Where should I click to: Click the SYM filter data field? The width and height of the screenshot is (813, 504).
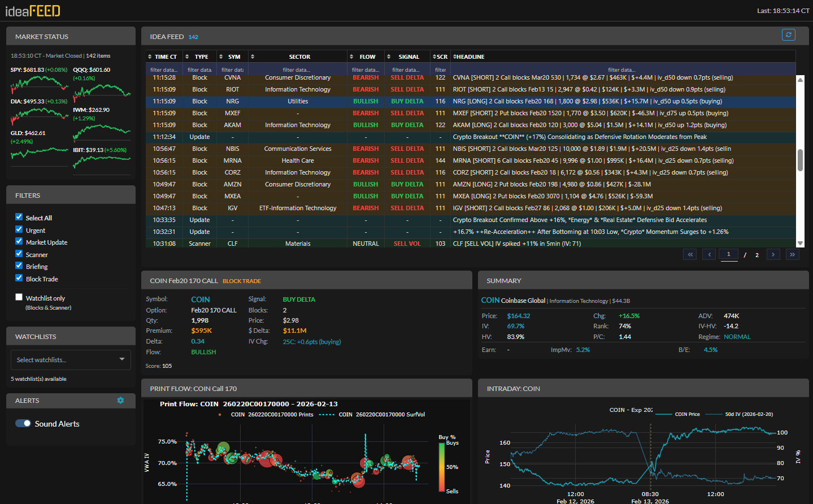click(x=232, y=70)
